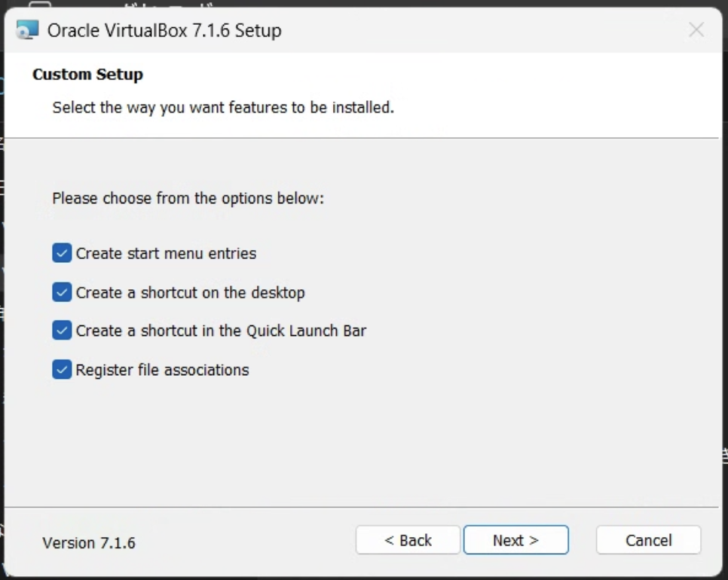The height and width of the screenshot is (580, 728).
Task: Click the VirtualBox installer icon in title bar
Action: (x=27, y=30)
